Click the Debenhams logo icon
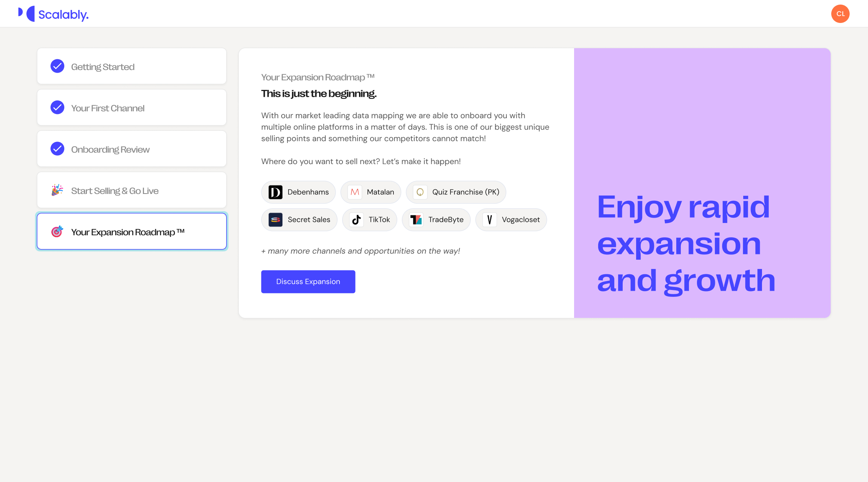This screenshot has height=482, width=868. click(x=275, y=192)
